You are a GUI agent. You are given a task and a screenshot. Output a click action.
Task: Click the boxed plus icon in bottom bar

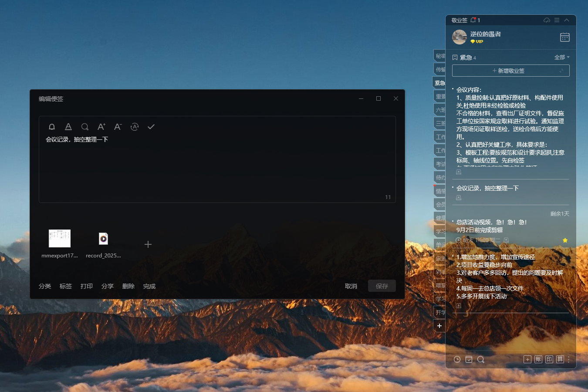pos(527,359)
